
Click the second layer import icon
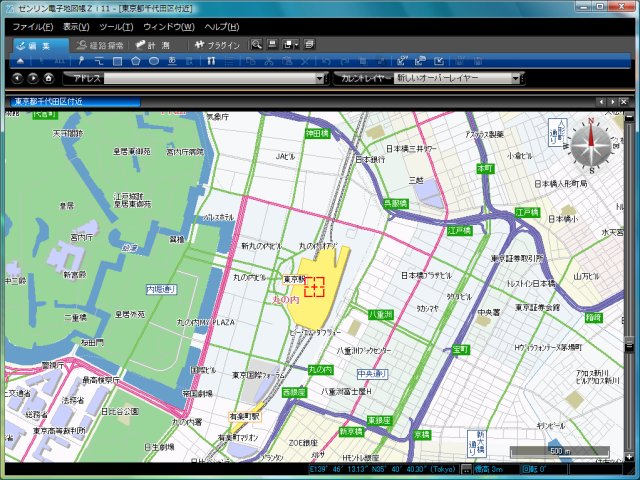420,61
